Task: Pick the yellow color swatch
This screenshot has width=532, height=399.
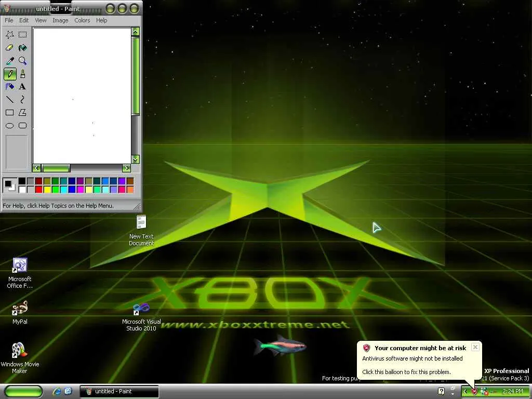Action: coord(47,189)
